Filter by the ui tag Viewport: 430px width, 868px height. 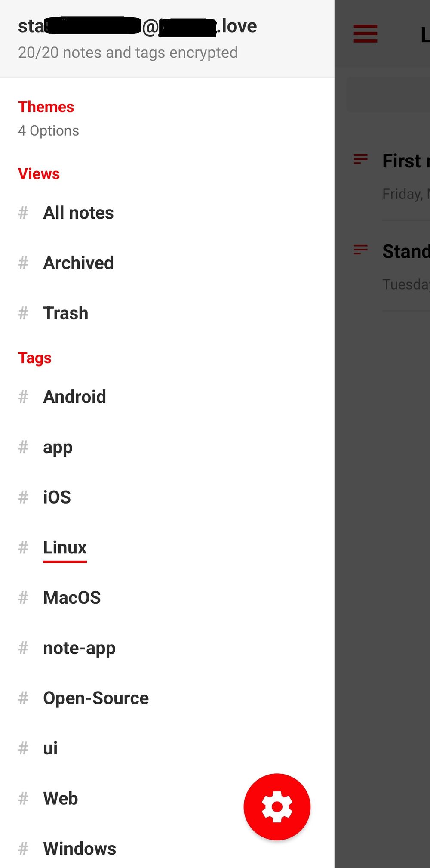pyautogui.click(x=50, y=748)
